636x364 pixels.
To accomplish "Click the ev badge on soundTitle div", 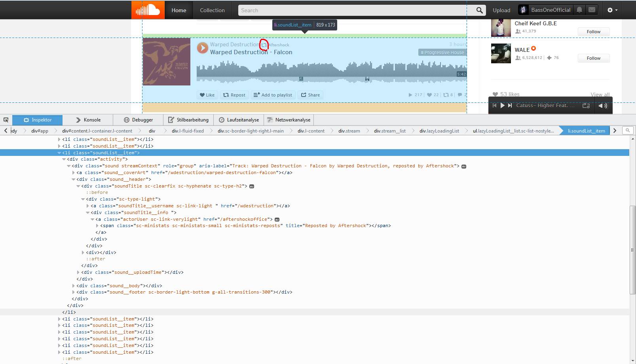I will 252,186.
